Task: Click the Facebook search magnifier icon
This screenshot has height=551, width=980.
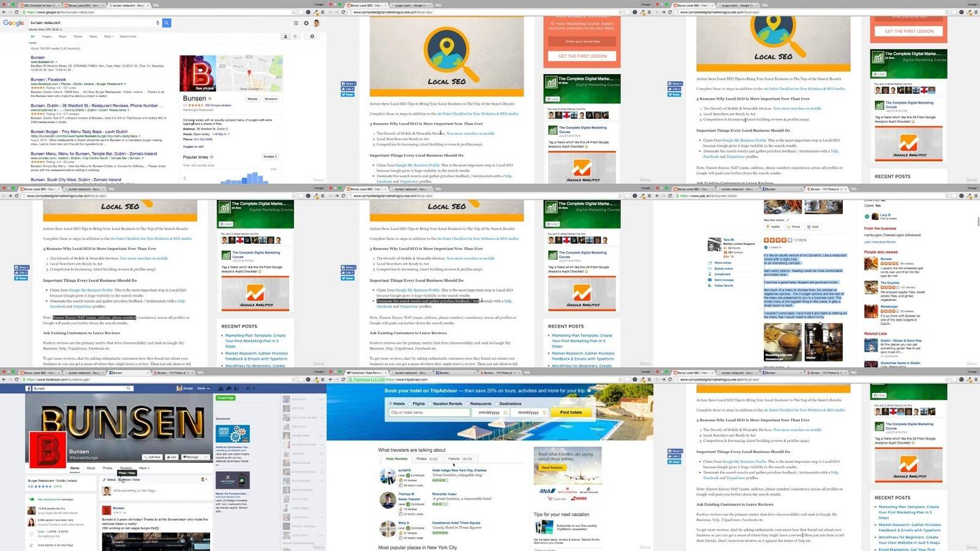Action: pyautogui.click(x=128, y=388)
